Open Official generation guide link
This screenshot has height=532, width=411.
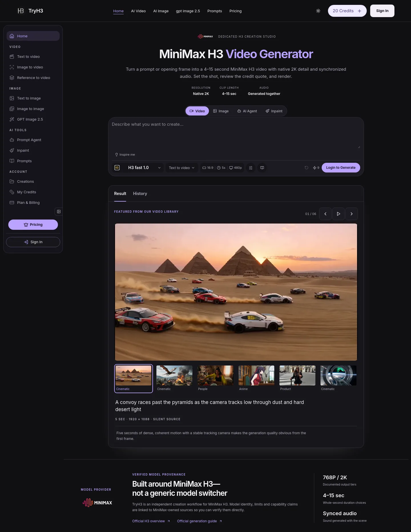[x=200, y=521]
